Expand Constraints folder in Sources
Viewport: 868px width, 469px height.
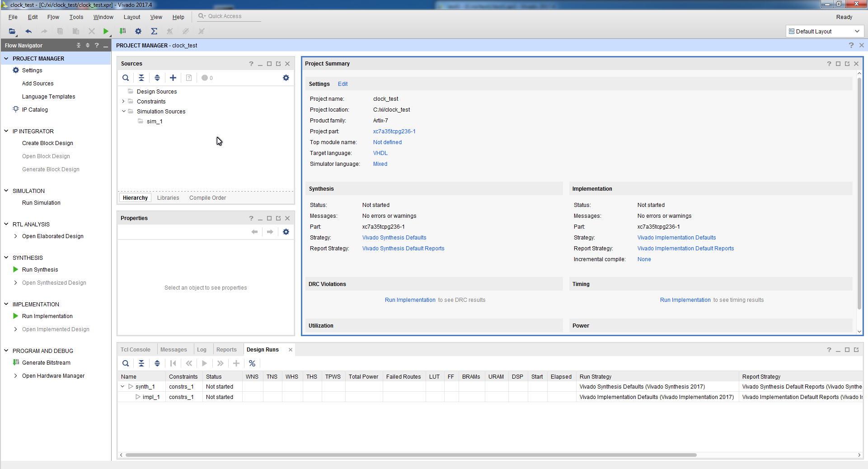[x=123, y=102]
